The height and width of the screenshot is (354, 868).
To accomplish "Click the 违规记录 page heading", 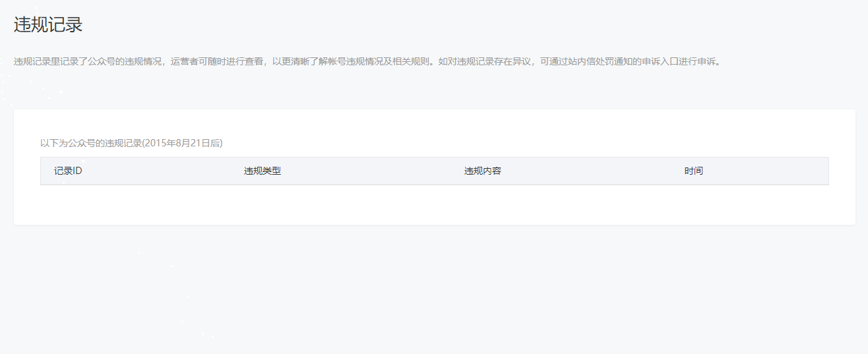I will [48, 25].
